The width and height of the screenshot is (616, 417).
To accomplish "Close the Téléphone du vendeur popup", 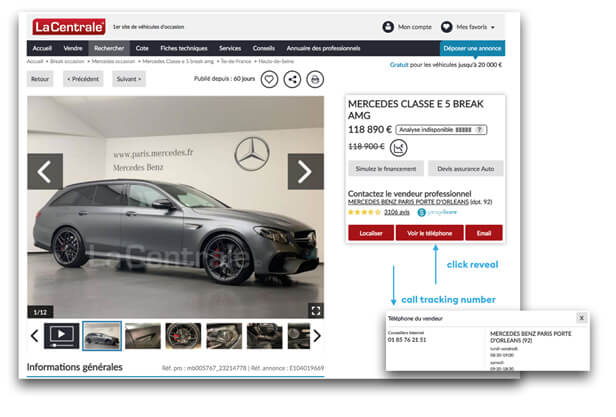I will pyautogui.click(x=582, y=317).
